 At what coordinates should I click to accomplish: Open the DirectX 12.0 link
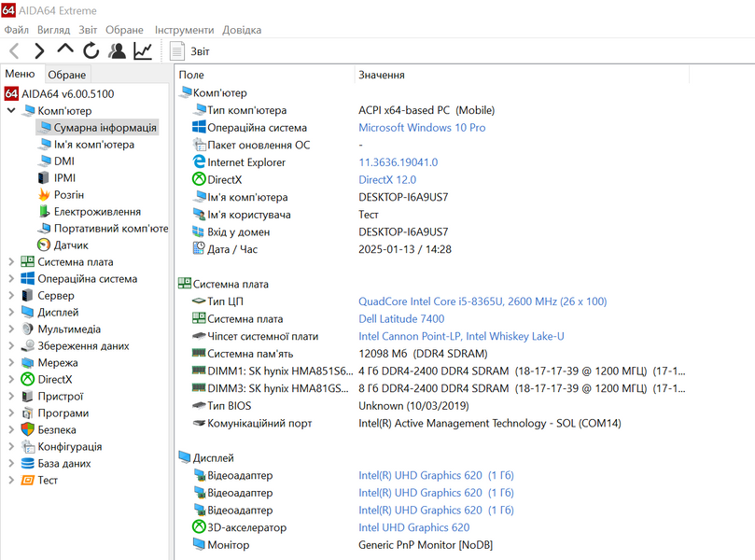[x=387, y=179]
